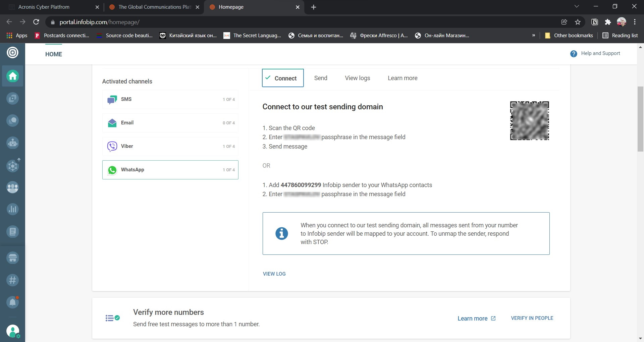Switch to the View logs tab
This screenshot has height=342, width=644.
click(358, 78)
